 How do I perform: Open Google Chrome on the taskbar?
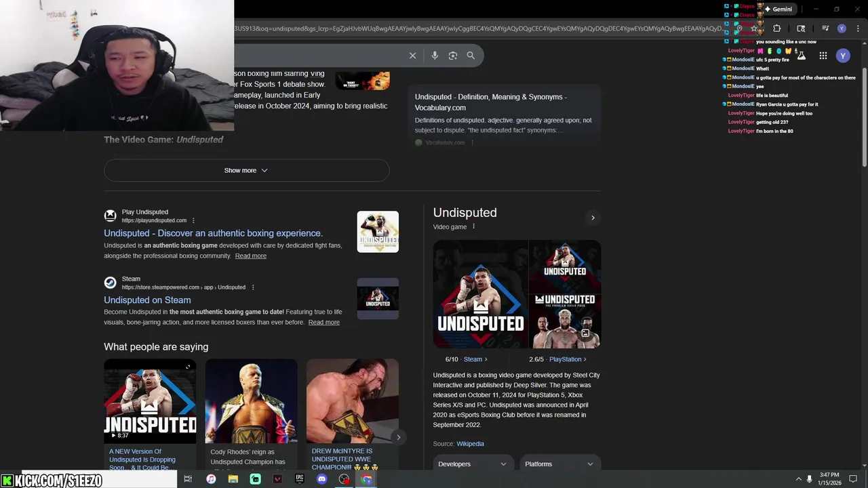coord(367,479)
